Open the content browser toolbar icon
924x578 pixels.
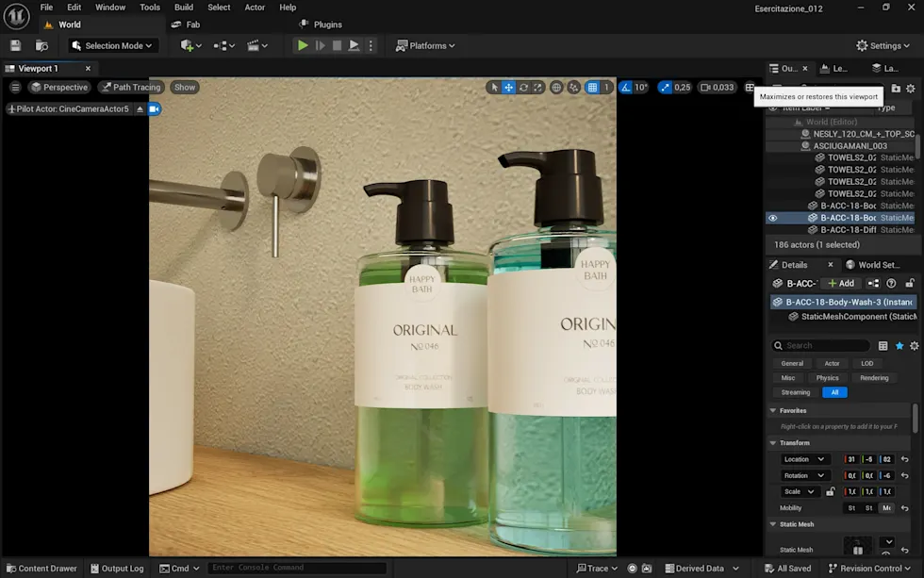pyautogui.click(x=41, y=45)
